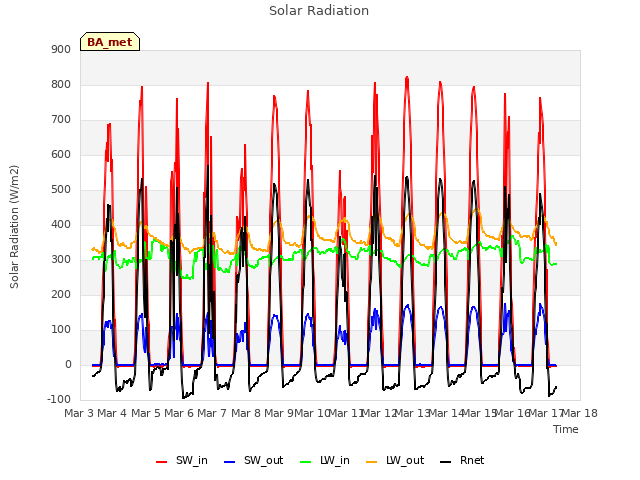
Task: Click the 500 y-axis tick label
Action: pyautogui.click(x=61, y=189)
